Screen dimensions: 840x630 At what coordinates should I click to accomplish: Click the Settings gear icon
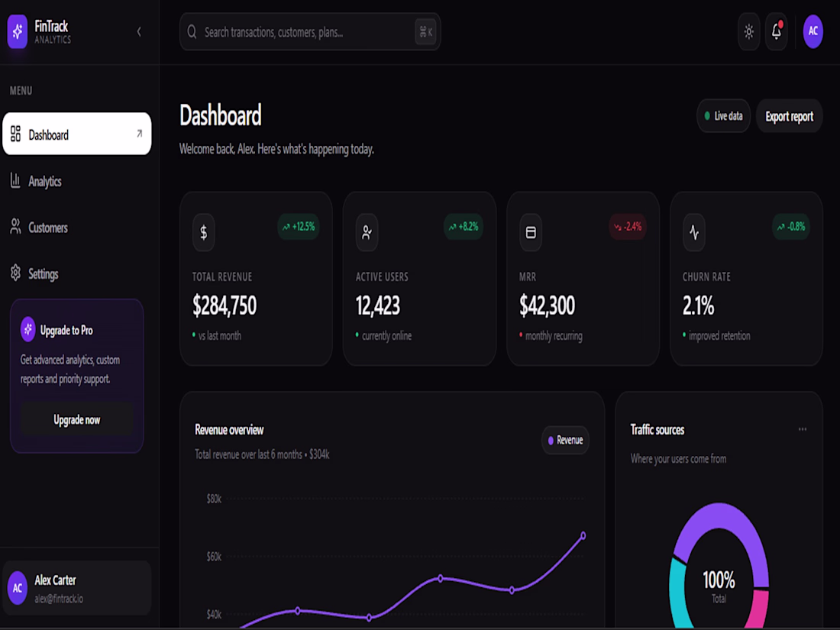pos(15,273)
